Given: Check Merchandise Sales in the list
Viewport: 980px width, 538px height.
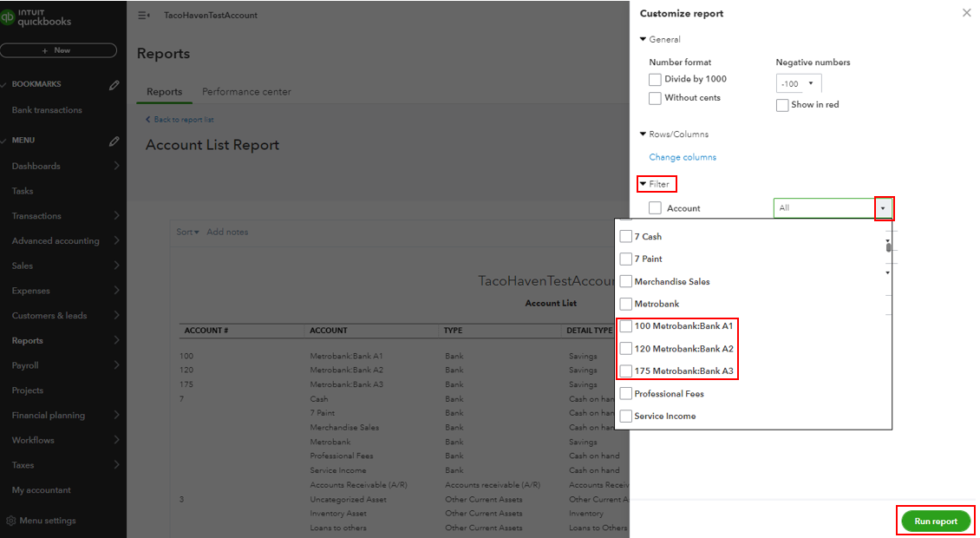Looking at the screenshot, I should [625, 281].
